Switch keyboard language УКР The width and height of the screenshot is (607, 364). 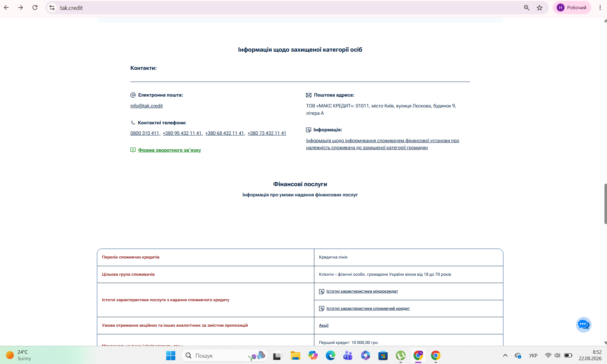coord(533,355)
